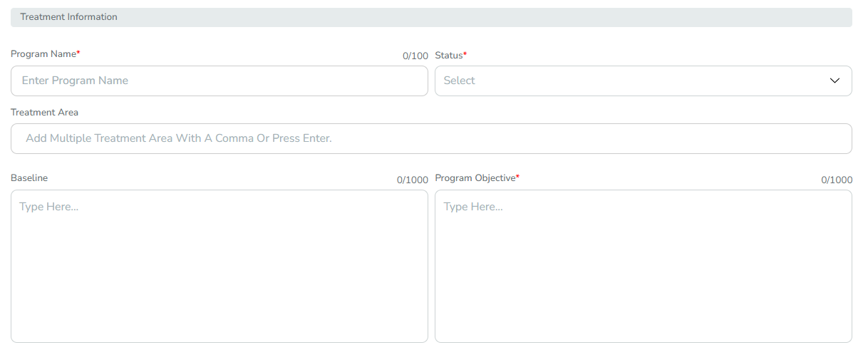Image resolution: width=868 pixels, height=355 pixels.
Task: Click the Program Objective 0/1000 counter
Action: pyautogui.click(x=837, y=180)
